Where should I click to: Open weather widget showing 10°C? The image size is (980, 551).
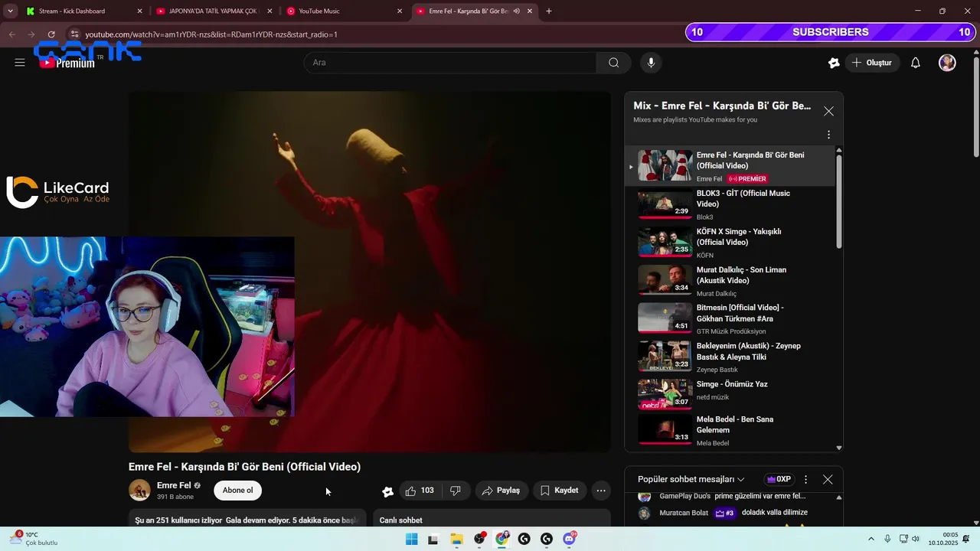[32, 539]
